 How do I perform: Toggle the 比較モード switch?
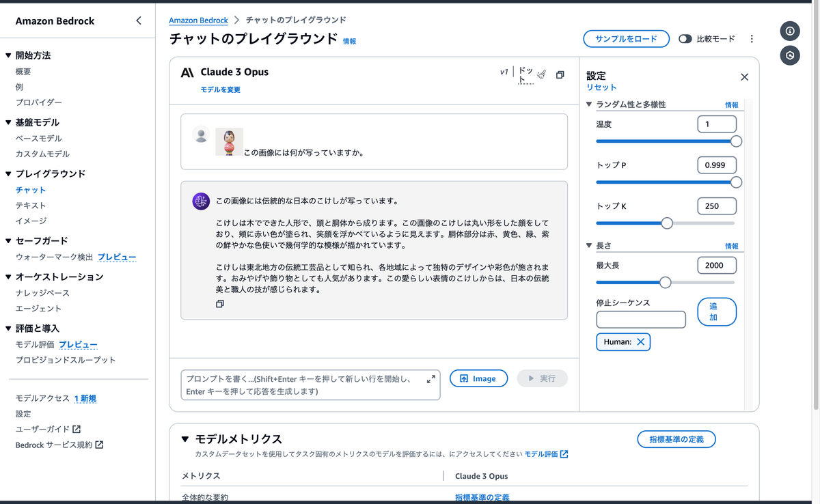pos(685,39)
